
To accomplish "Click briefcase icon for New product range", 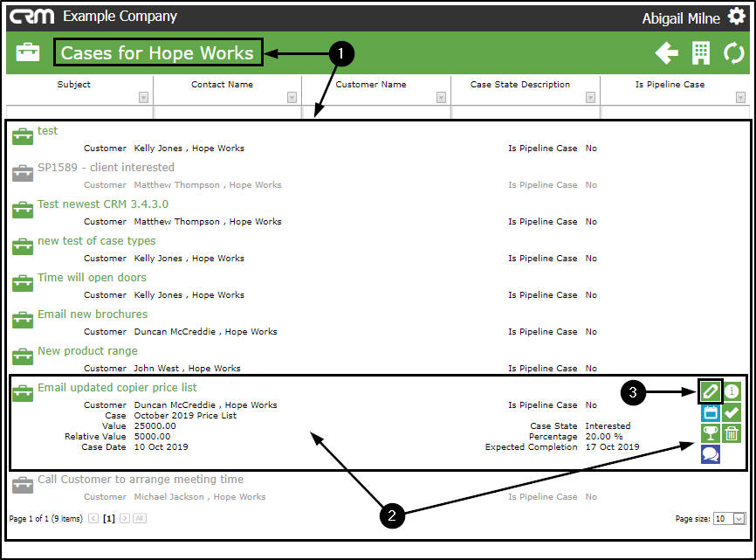I will point(23,356).
